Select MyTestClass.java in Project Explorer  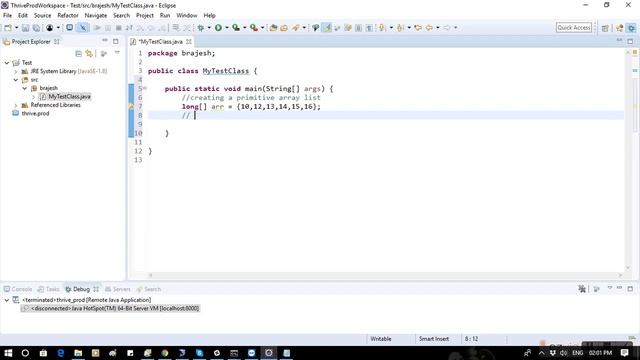click(69, 97)
